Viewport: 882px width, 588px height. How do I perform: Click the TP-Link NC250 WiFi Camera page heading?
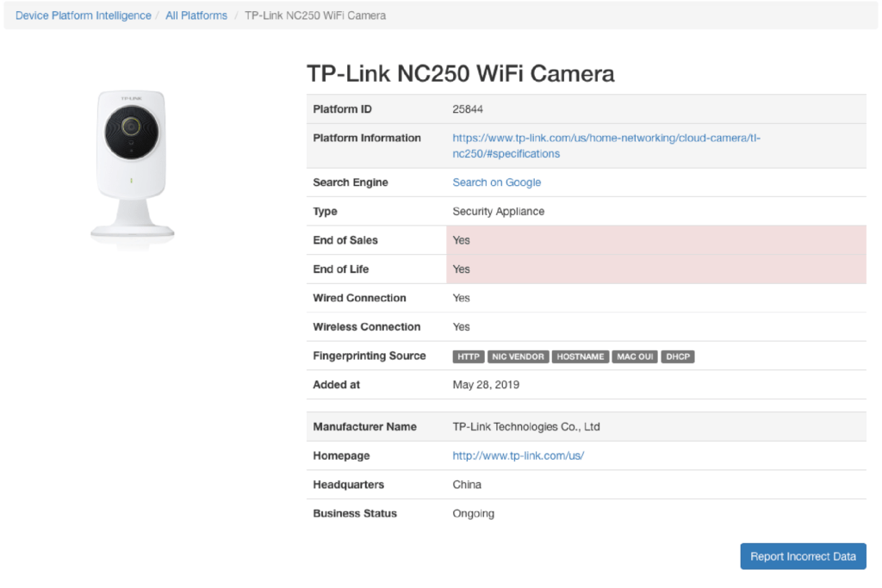(461, 73)
